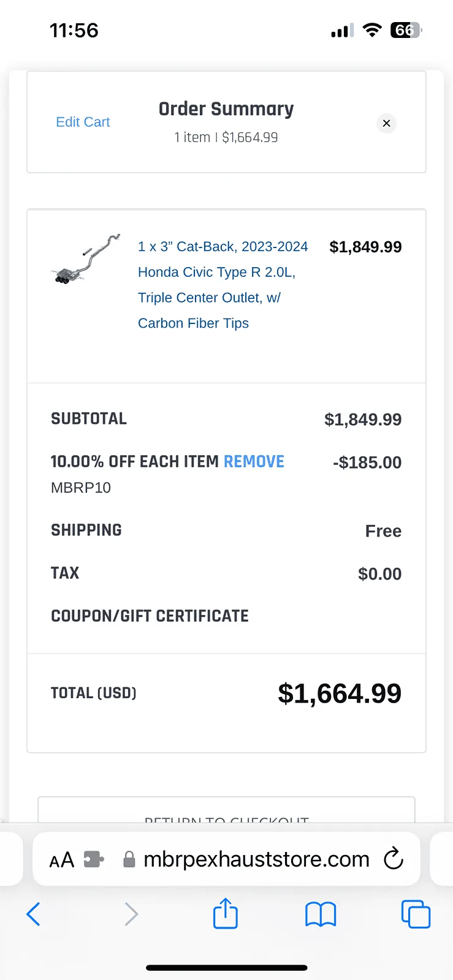Image resolution: width=453 pixels, height=980 pixels.
Task: Tap the Edit Cart link
Action: pyautogui.click(x=83, y=122)
